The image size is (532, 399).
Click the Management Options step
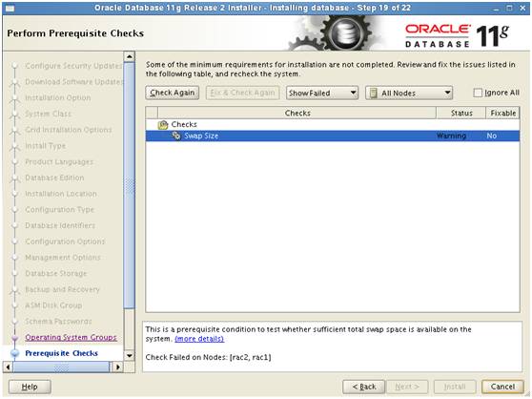click(x=63, y=258)
